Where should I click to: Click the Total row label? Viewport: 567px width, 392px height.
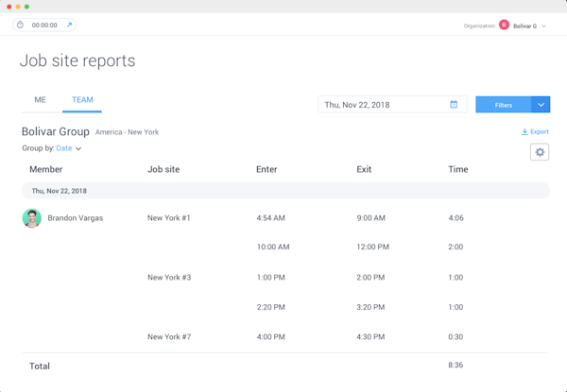pos(40,366)
